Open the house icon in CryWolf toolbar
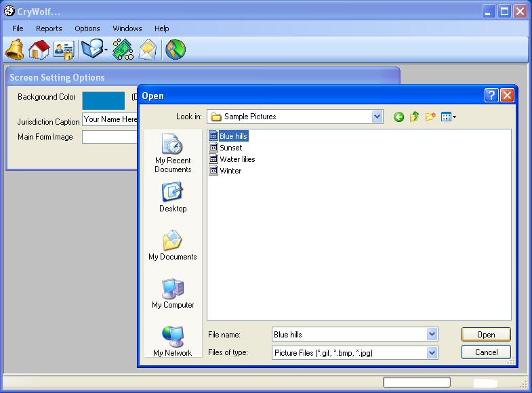The image size is (532, 393). [39, 49]
